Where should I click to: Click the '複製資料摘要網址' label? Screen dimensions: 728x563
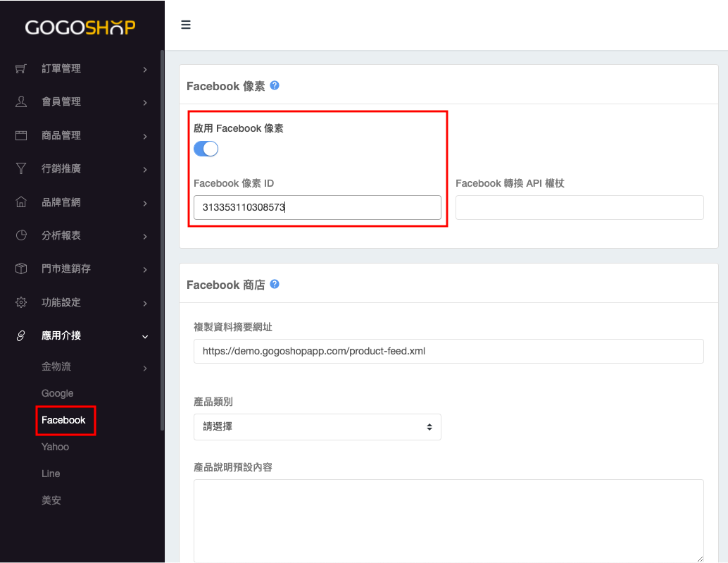(x=232, y=327)
